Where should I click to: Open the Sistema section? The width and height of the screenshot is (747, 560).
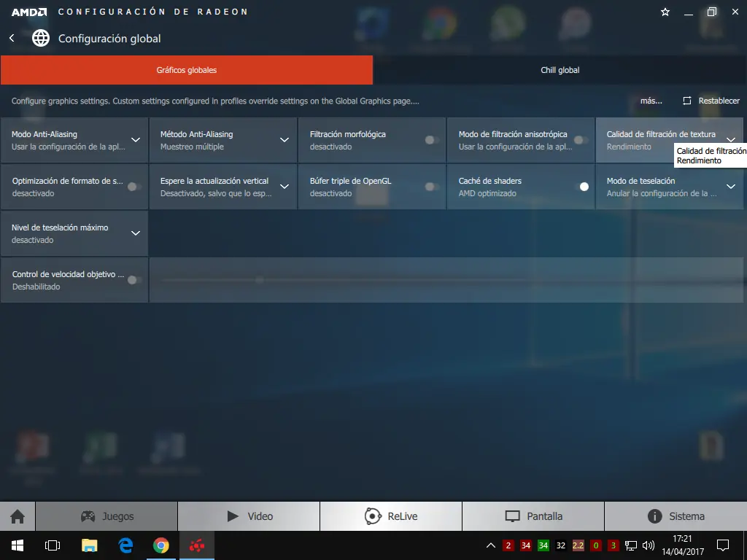pos(676,516)
